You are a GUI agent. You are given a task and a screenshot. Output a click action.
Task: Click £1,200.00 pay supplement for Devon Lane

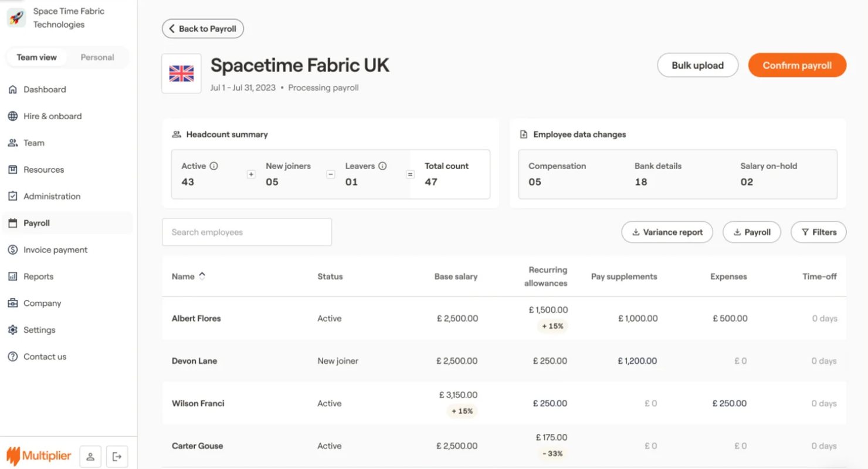[x=637, y=361]
